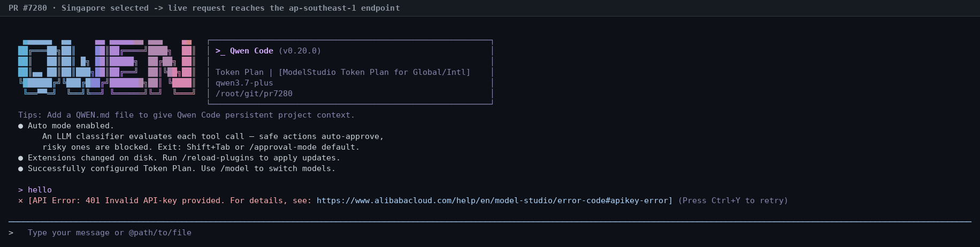Click the > prompt symbol in input row
This screenshot has width=980, height=247.
point(11,233)
